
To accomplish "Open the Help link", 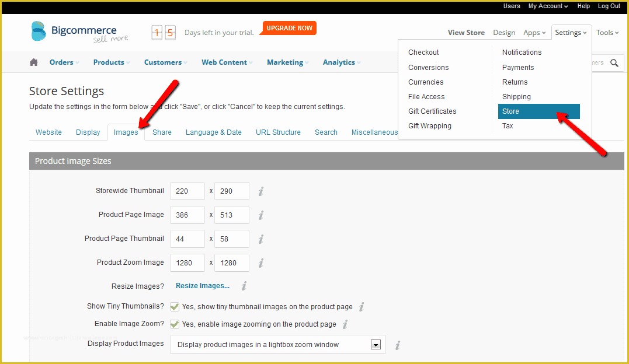I will (x=583, y=6).
